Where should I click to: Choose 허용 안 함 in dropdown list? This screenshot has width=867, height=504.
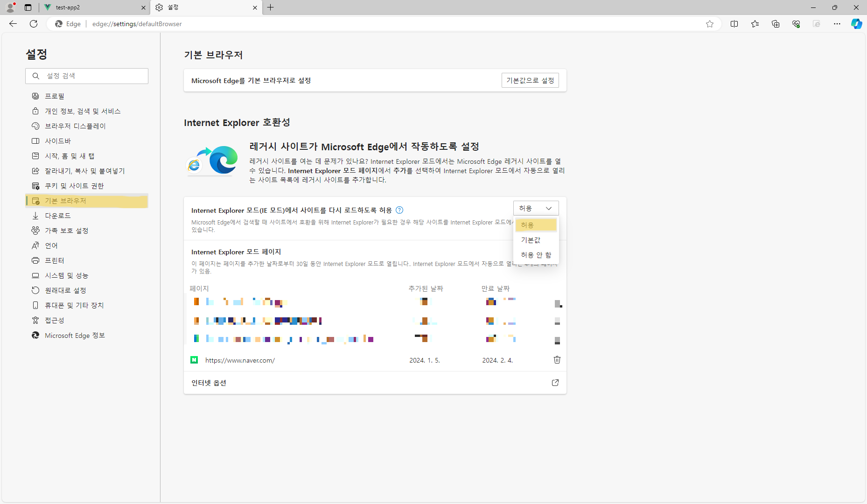point(536,255)
